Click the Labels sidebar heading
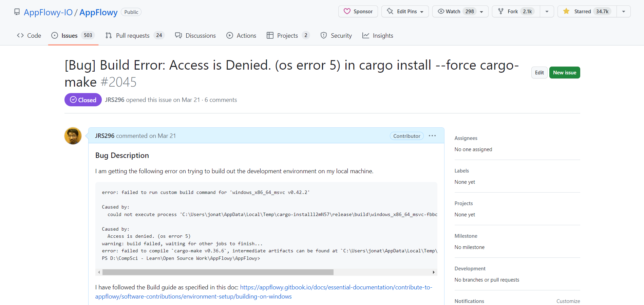 pyautogui.click(x=462, y=171)
